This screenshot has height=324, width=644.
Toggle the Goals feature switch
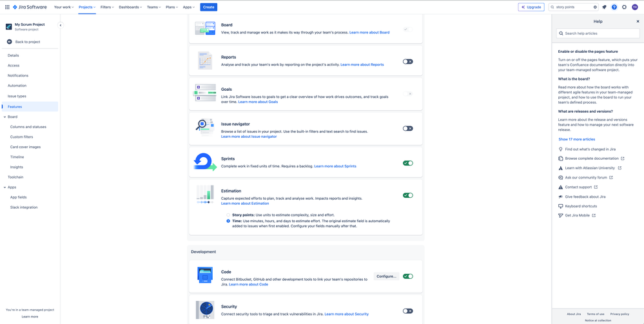[408, 93]
